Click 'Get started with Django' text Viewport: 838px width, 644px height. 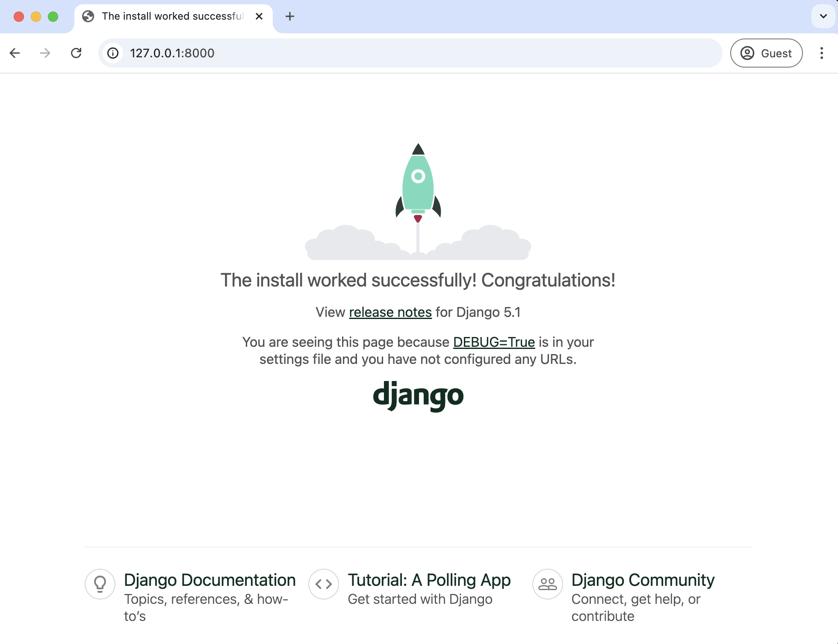420,599
